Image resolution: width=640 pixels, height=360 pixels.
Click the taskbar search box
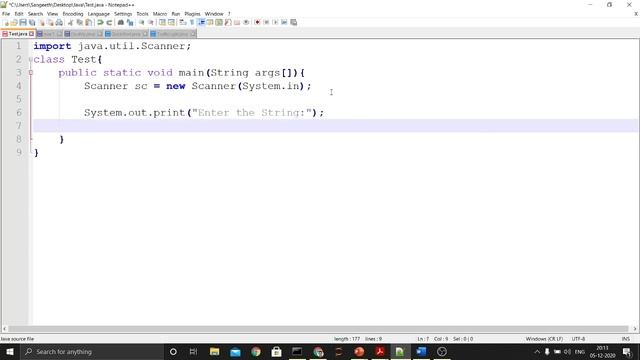(92, 351)
